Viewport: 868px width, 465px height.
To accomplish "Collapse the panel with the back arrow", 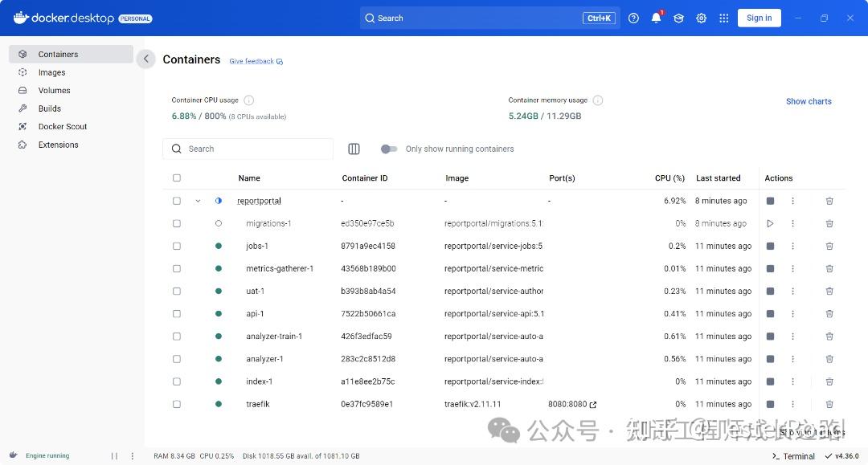I will pos(145,59).
